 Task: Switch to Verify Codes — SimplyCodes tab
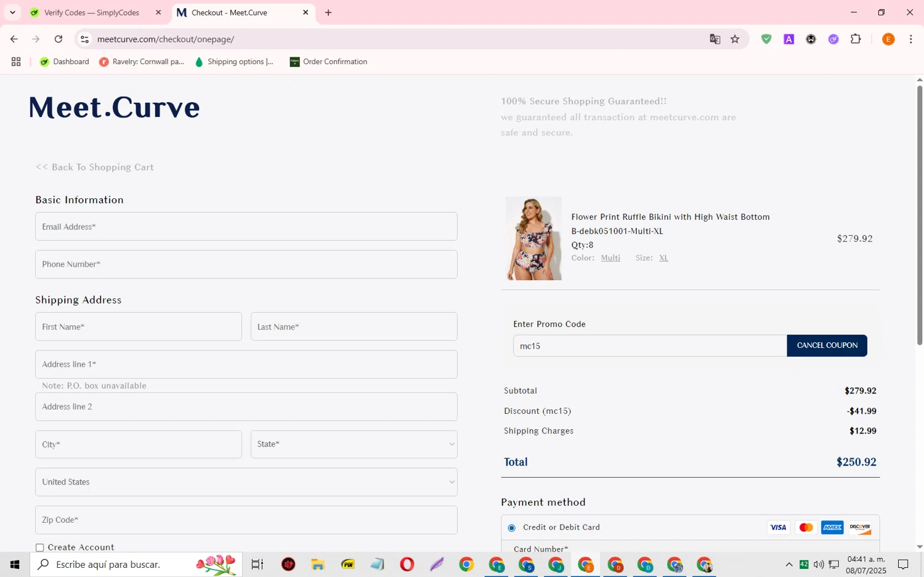tap(92, 12)
